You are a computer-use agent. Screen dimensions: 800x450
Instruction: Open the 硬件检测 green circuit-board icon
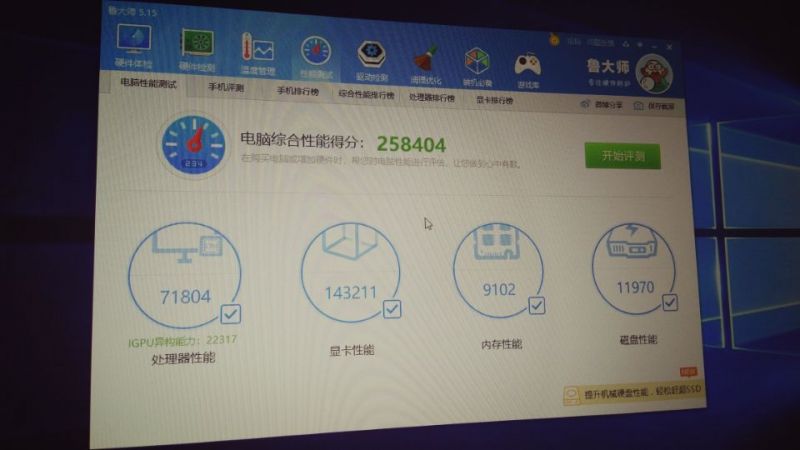(197, 44)
